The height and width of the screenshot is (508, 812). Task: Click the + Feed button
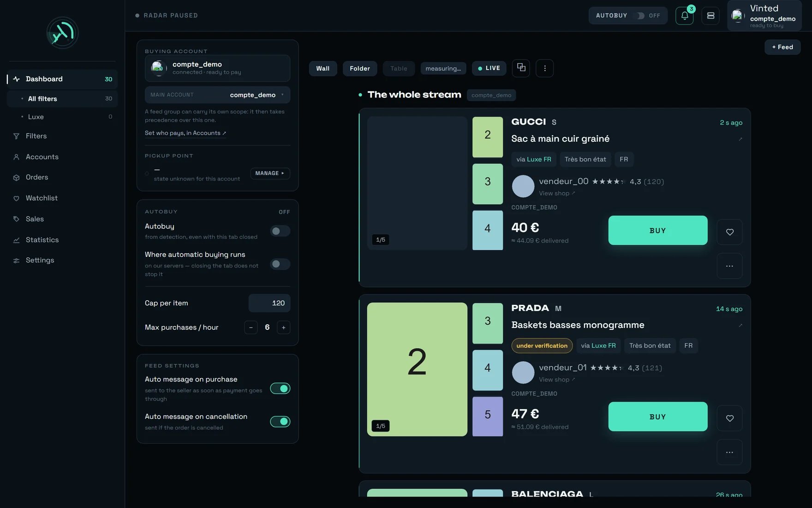tap(782, 47)
